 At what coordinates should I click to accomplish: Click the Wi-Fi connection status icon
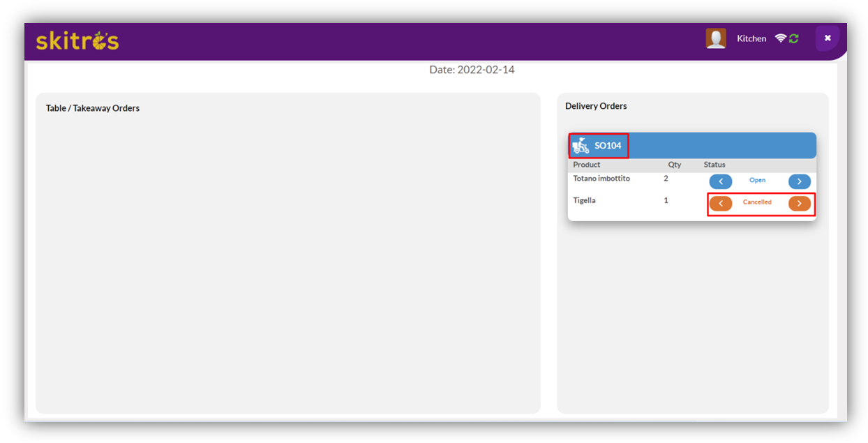pos(780,38)
